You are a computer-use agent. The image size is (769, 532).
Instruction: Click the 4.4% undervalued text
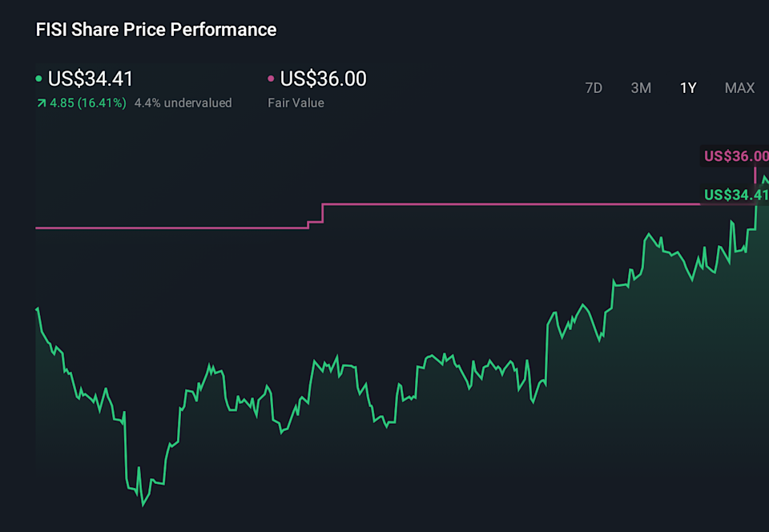click(183, 103)
